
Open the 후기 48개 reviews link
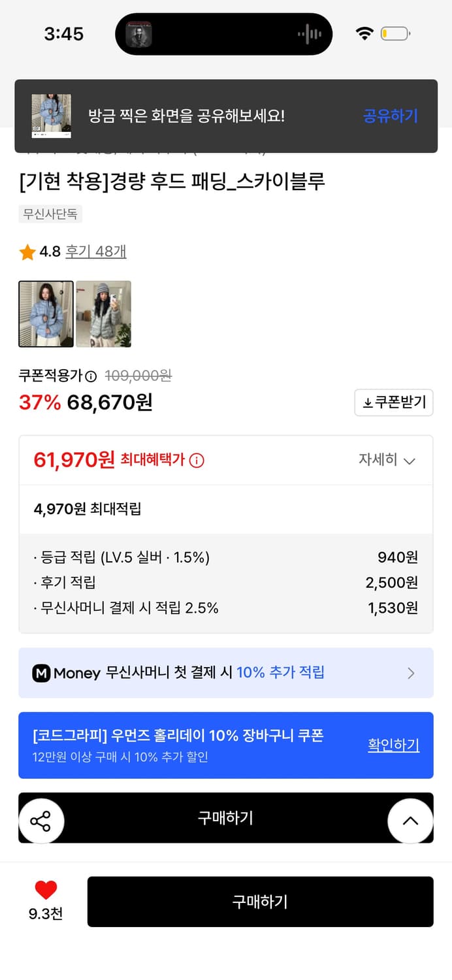[x=96, y=251]
